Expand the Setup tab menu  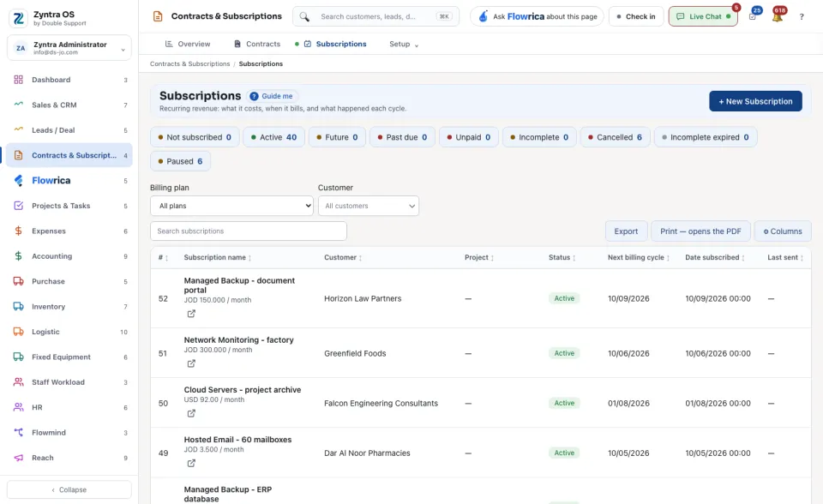pos(404,44)
